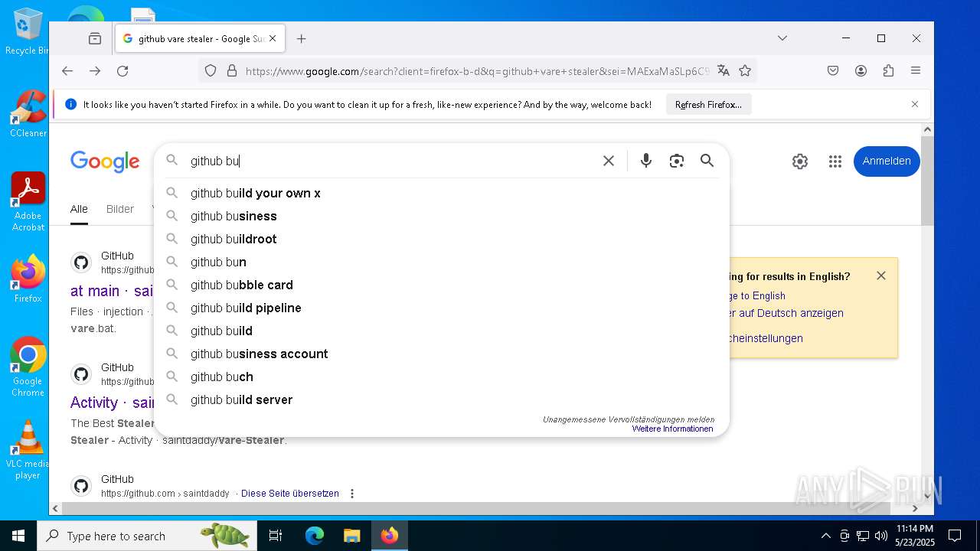Open File Explorer from the taskbar

pos(351,536)
